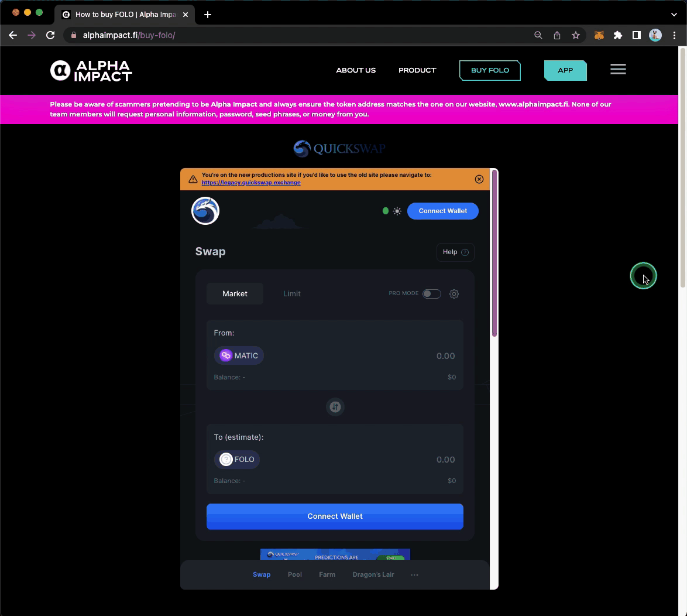
Task: Open MetaMask fox extension
Action: [x=599, y=36]
